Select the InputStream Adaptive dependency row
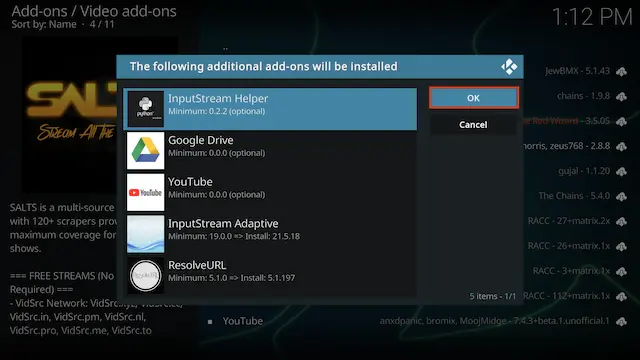 pos(270,234)
